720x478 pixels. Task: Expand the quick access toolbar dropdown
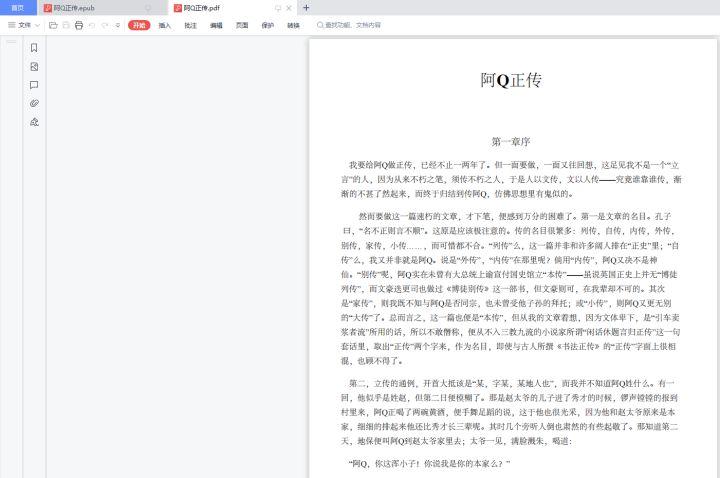pos(118,25)
